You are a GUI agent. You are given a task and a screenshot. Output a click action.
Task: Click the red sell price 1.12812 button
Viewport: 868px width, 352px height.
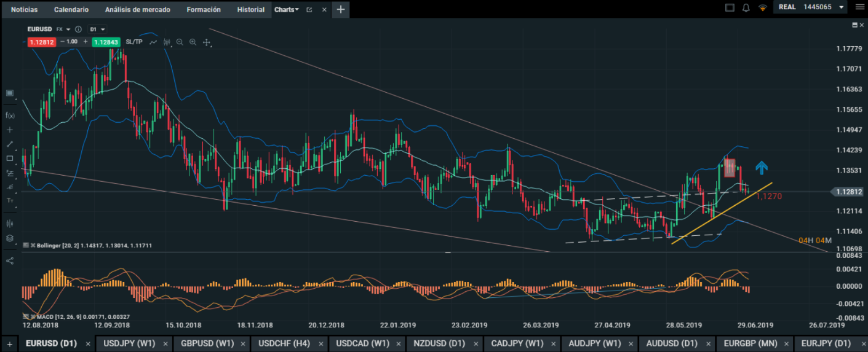pos(42,42)
